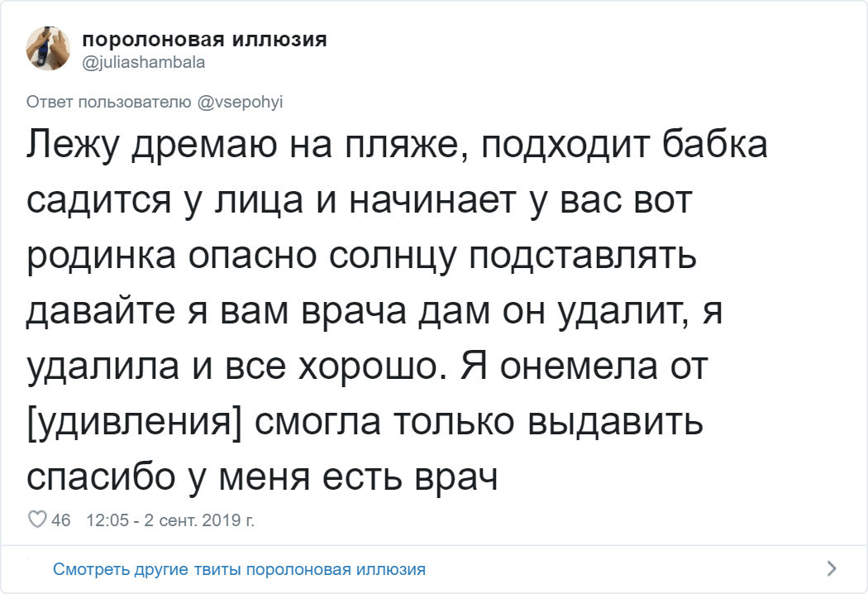Open the поролоновая иллюзия display name

click(x=204, y=40)
